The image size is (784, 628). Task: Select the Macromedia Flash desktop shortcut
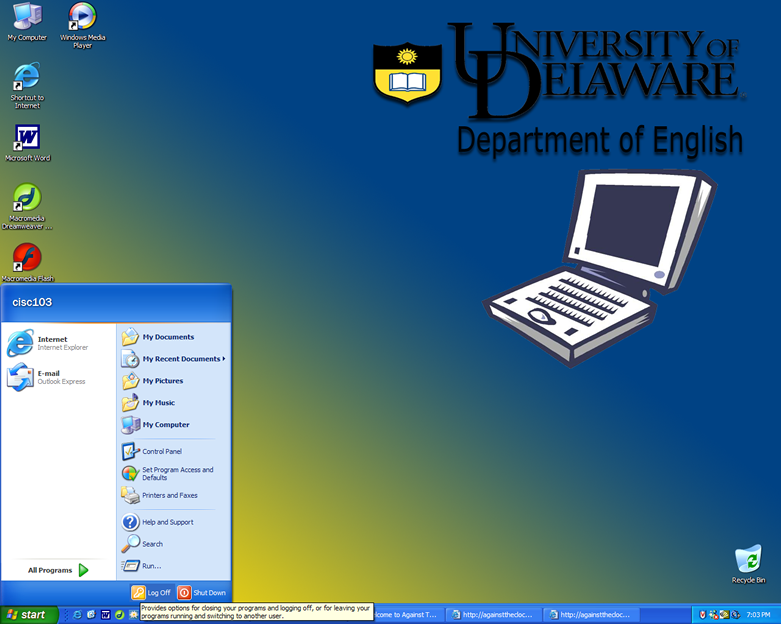28,263
